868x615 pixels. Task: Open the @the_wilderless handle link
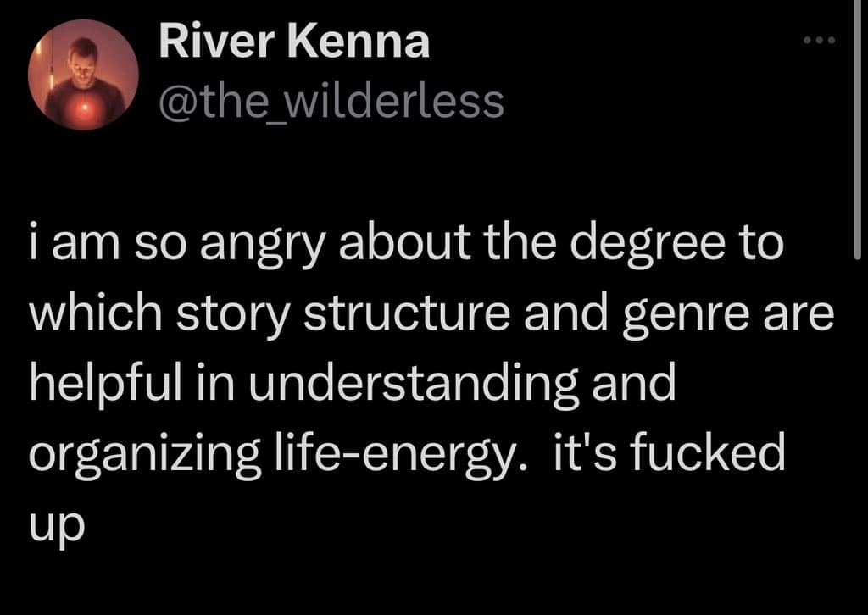pos(331,102)
